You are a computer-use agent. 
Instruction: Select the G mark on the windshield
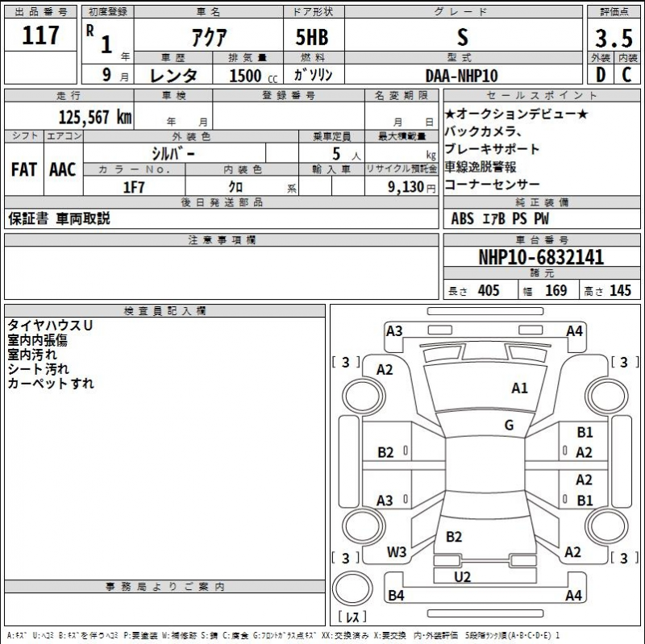[510, 425]
